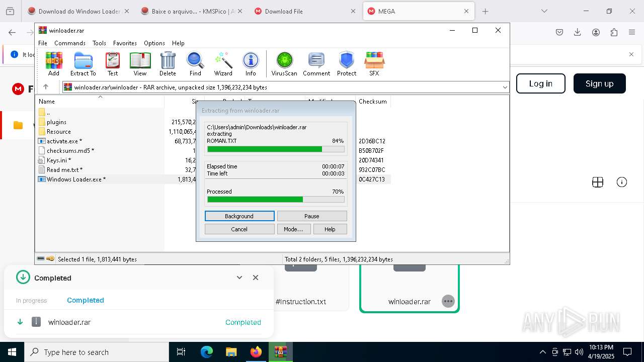Open the Commands menu
The image size is (644, 362).
(x=70, y=43)
